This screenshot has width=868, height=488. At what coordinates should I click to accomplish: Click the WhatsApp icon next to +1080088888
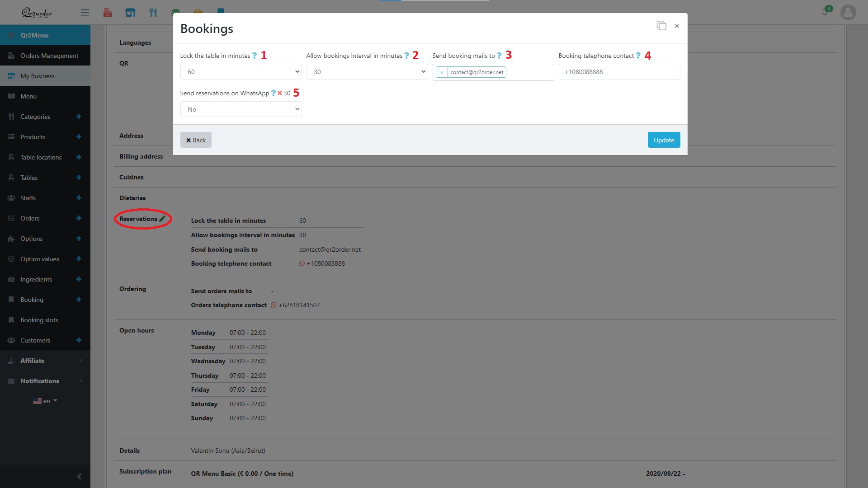[x=302, y=263]
